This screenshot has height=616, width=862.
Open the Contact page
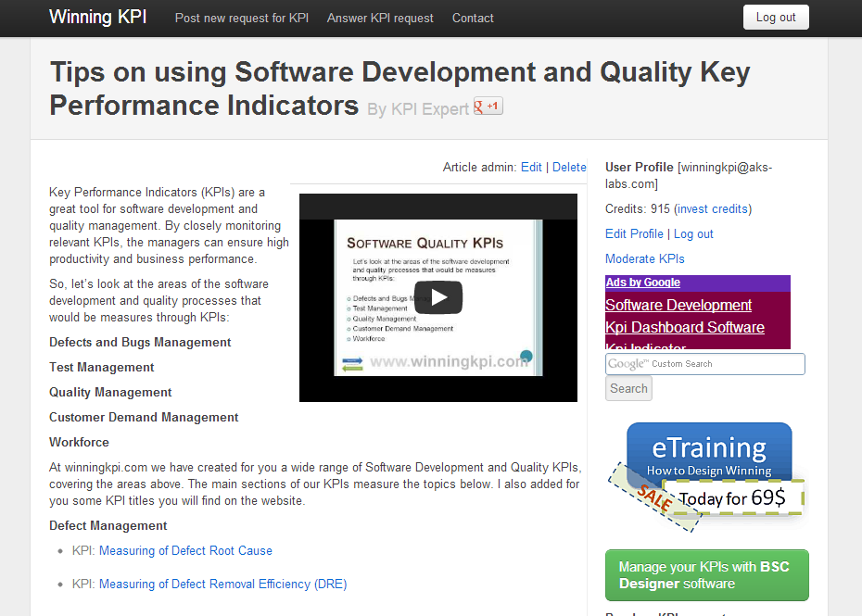point(473,19)
